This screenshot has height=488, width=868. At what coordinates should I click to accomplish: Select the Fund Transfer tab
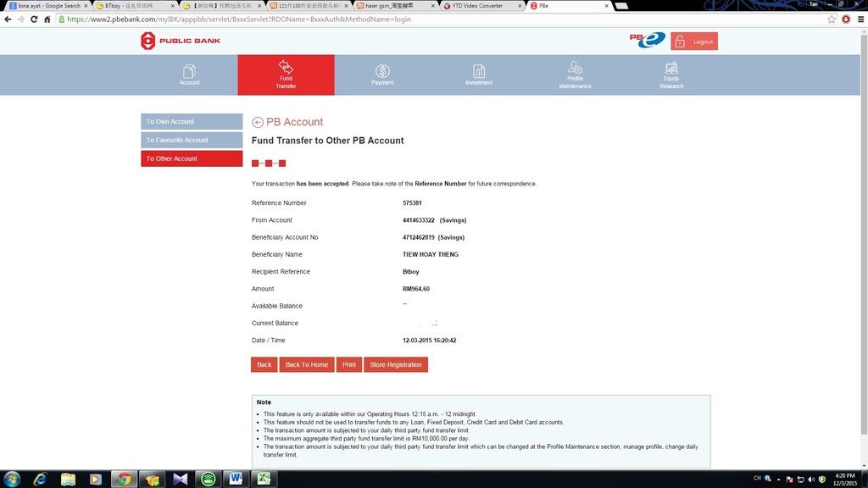286,75
